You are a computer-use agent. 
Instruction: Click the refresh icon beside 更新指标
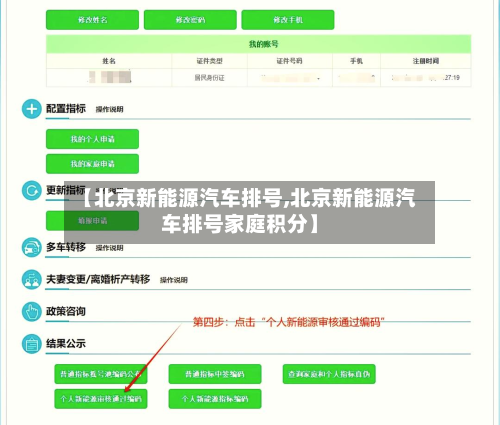[x=31, y=191]
